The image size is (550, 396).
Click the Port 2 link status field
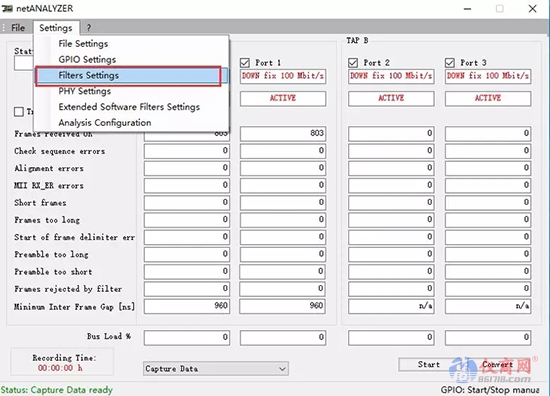[391, 76]
